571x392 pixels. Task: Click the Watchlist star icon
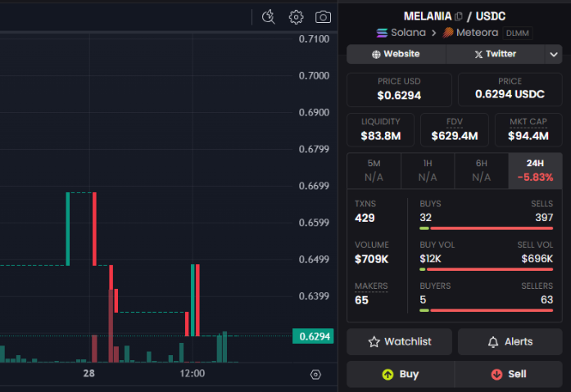pos(374,342)
